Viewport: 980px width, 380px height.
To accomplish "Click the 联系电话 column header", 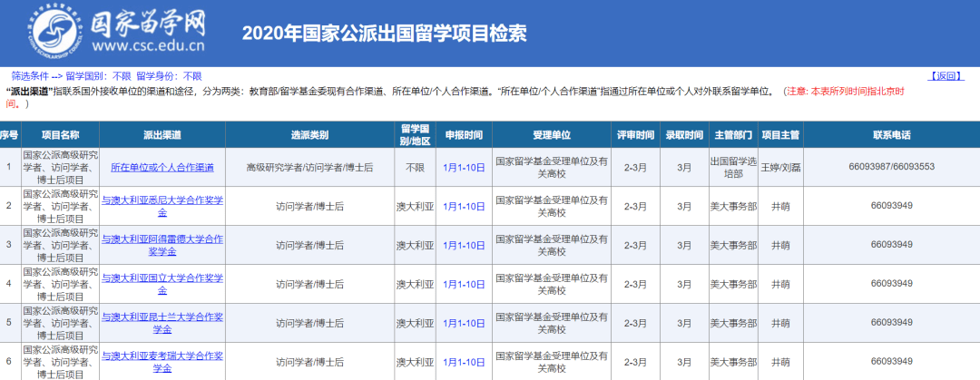I will (x=892, y=135).
